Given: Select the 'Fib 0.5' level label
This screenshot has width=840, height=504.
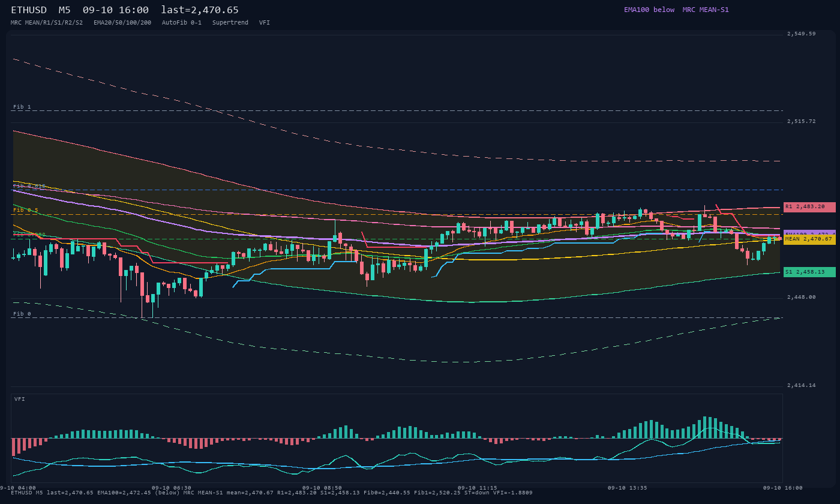Looking at the screenshot, I should (26, 211).
